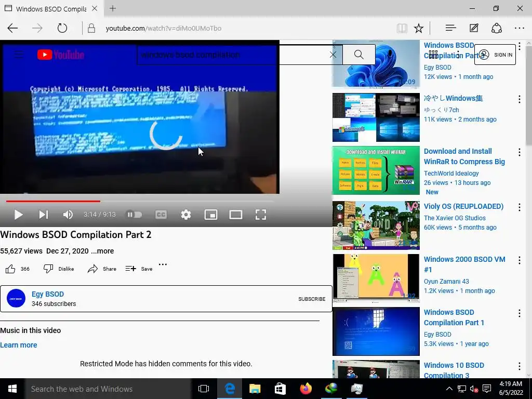Open Windows BSOD Compilation Part 1 title
The width and height of the screenshot is (532, 399).
click(x=454, y=317)
